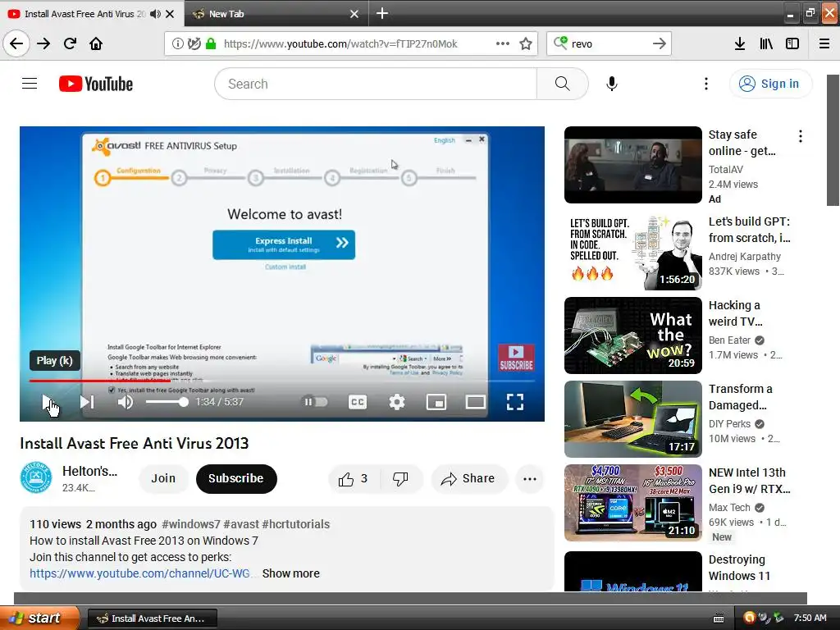Open the Helton's channel name link

click(89, 472)
